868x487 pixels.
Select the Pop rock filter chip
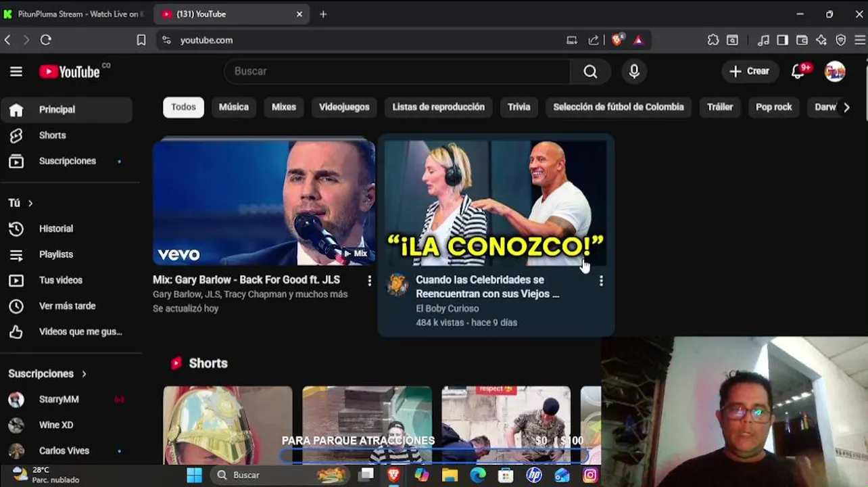coord(774,107)
